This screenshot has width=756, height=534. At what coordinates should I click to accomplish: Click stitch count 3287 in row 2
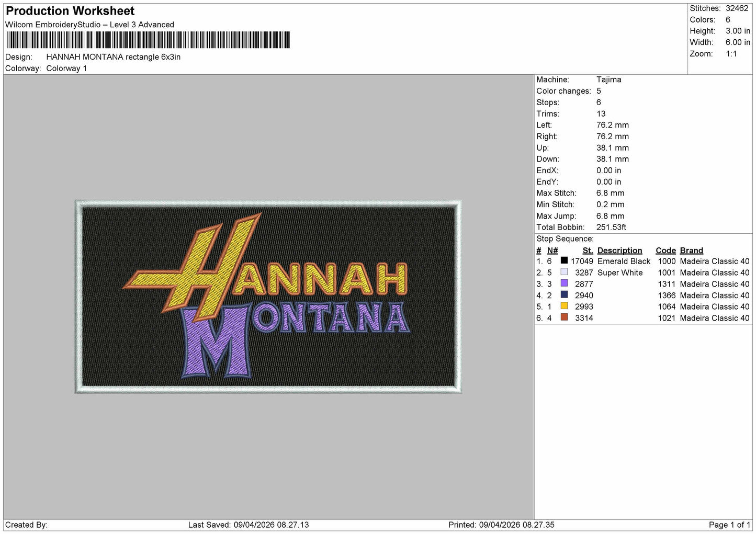(x=584, y=272)
